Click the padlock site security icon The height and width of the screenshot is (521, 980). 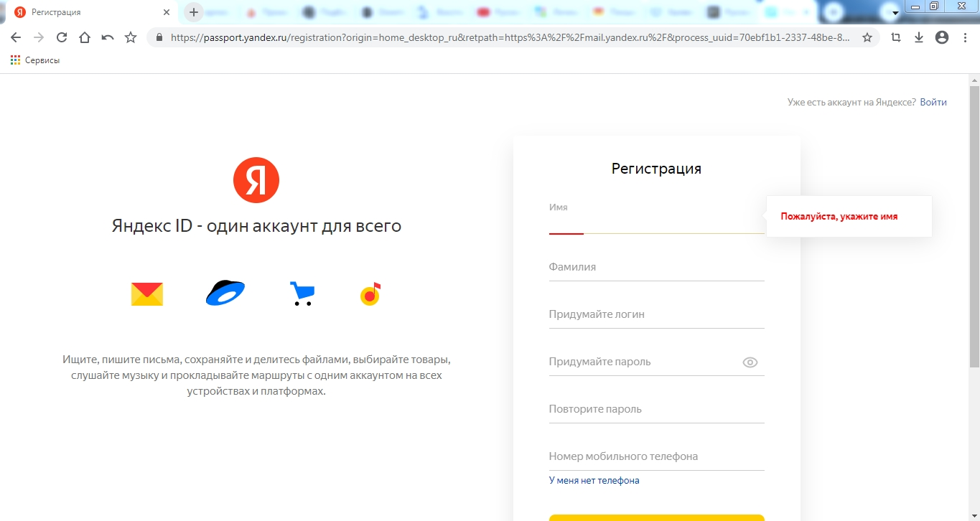(159, 38)
